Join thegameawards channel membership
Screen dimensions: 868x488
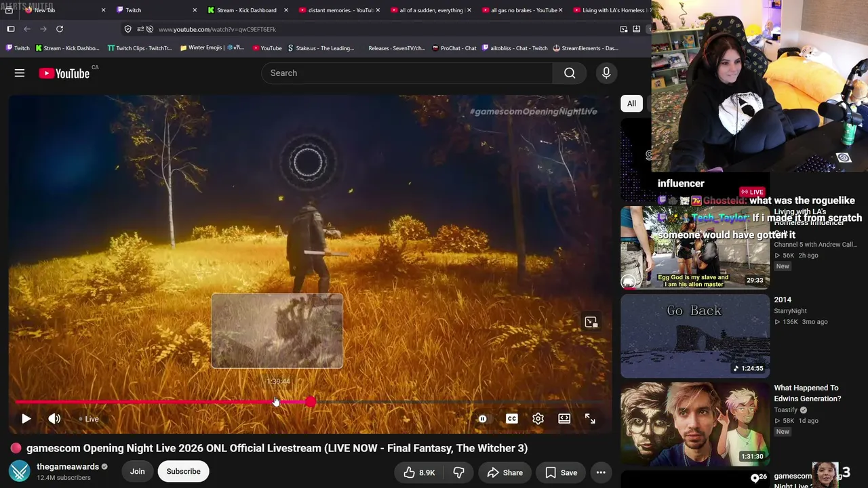137,472
